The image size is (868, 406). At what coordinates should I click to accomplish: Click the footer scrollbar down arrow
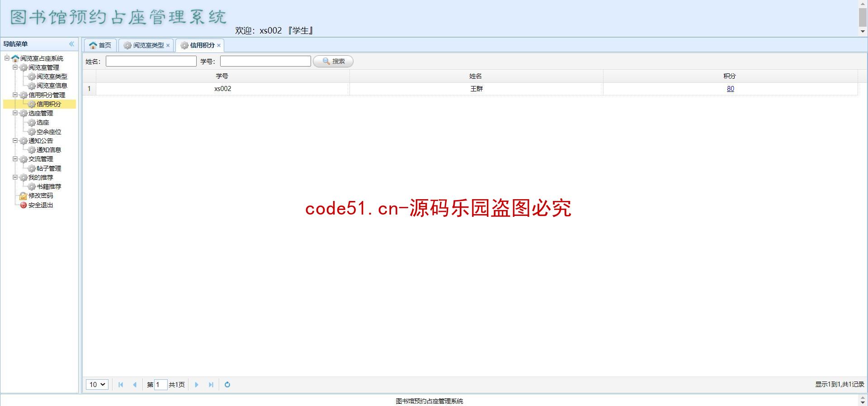coord(863,403)
